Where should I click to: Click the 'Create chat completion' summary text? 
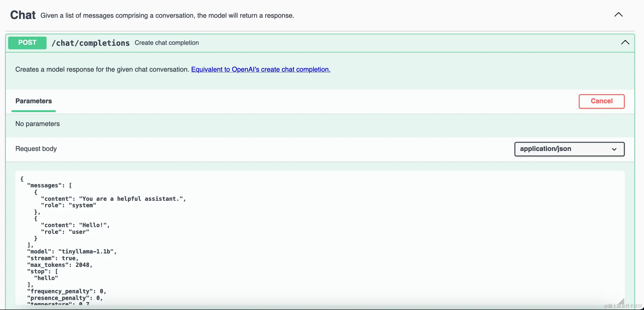click(x=167, y=43)
